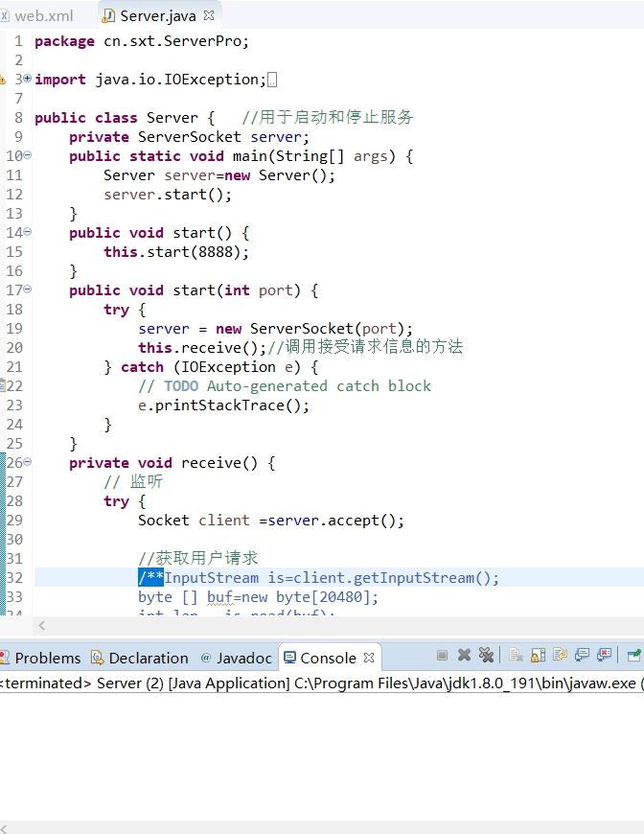This screenshot has width=644, height=834.
Task: Collapse the main method on line 10
Action: click(27, 154)
